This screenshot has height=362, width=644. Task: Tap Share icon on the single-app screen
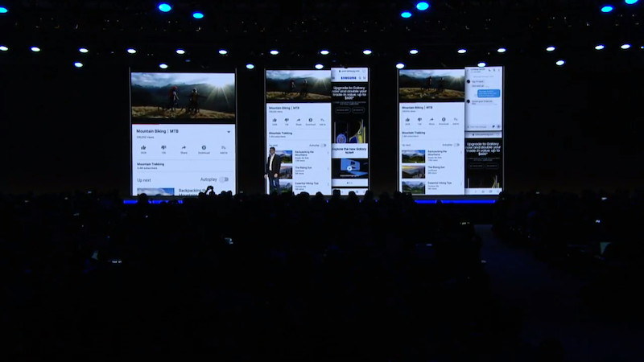click(x=184, y=149)
